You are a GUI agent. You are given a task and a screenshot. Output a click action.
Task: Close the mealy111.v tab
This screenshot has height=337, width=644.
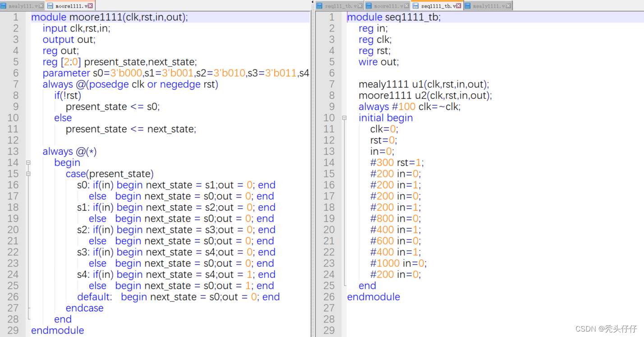coord(41,6)
